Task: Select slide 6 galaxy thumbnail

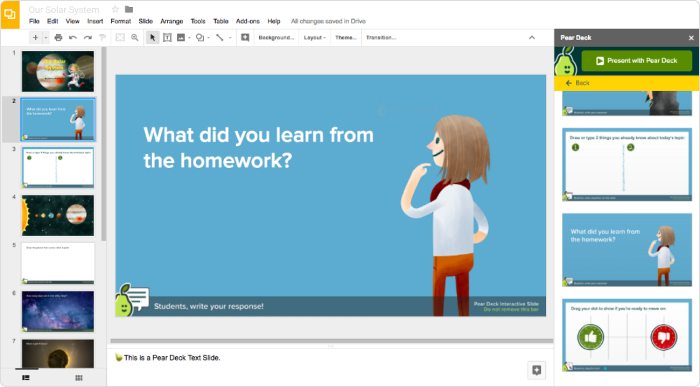Action: (x=58, y=312)
